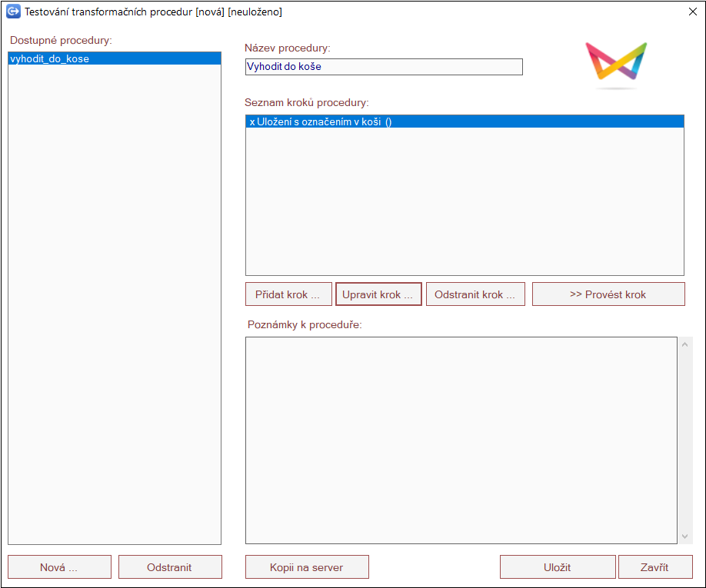Focus the 'Poznámky k proceduře' notes area
Image resolution: width=706 pixels, height=588 pixels.
(x=461, y=440)
